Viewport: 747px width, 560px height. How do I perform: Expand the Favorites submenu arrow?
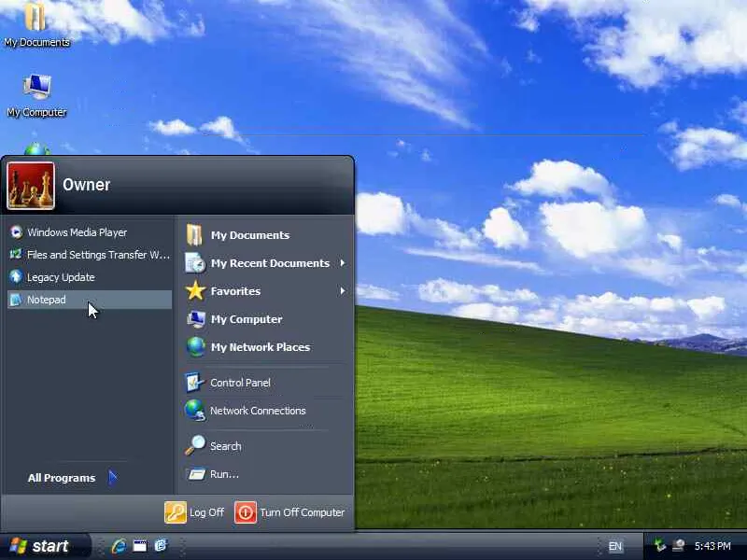click(342, 291)
